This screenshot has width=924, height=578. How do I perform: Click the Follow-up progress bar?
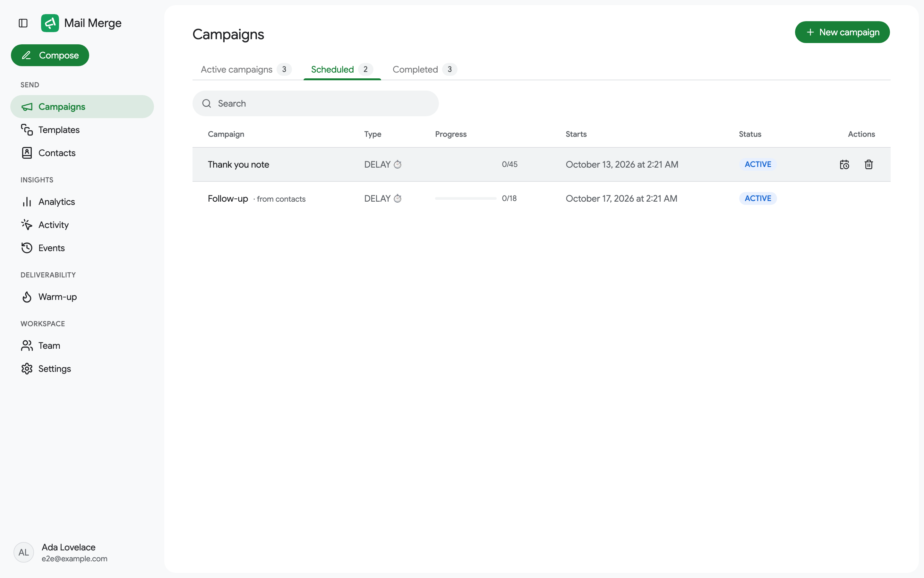pos(466,198)
